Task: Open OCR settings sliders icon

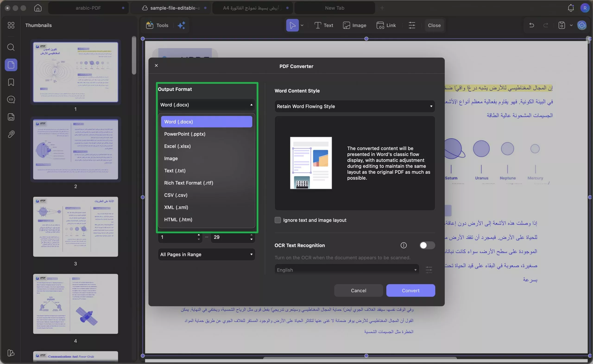Action: point(429,270)
